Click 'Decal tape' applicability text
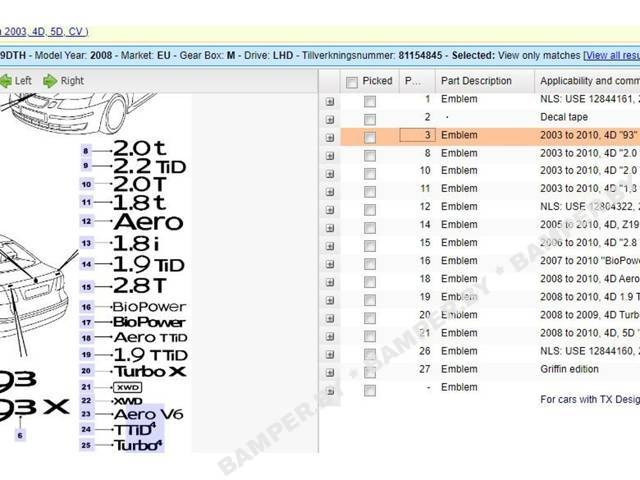Image resolution: width=640 pixels, height=480 pixels. click(564, 117)
